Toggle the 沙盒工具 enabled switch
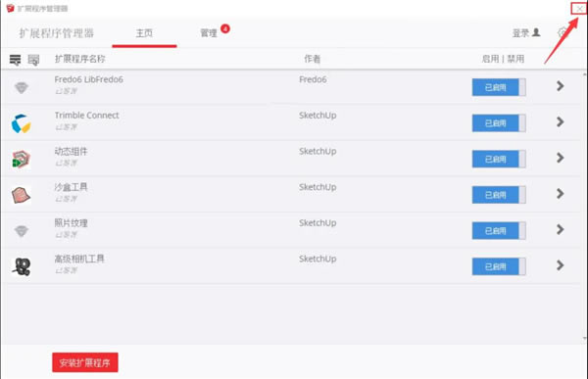The width and height of the screenshot is (588, 379). coord(499,195)
